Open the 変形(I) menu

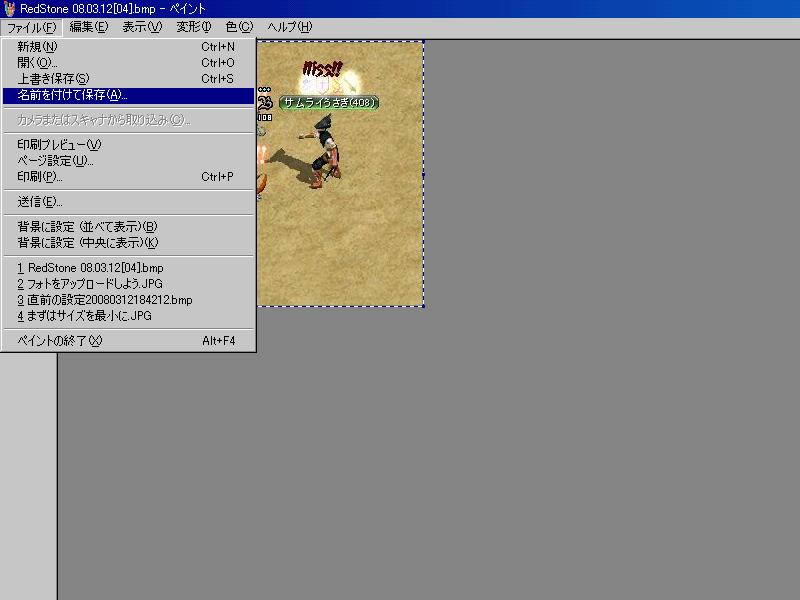pyautogui.click(x=194, y=27)
